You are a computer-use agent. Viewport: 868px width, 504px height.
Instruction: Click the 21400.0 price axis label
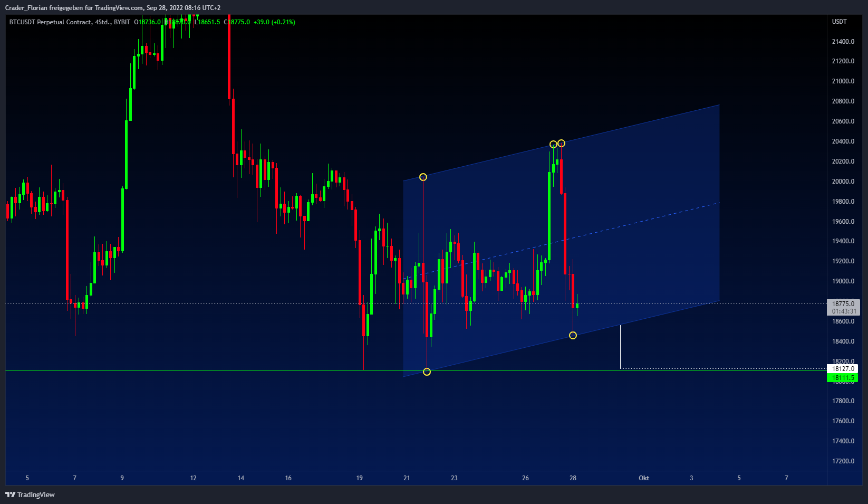843,42
